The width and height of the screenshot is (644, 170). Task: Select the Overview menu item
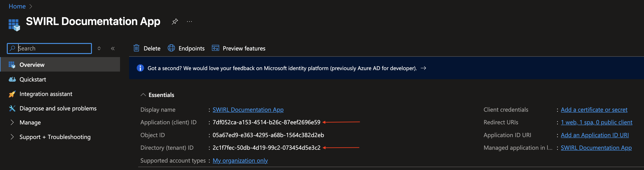point(60,65)
